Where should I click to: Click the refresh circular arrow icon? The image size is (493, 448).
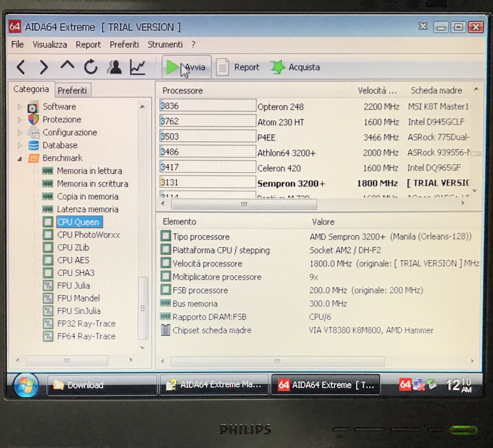pyautogui.click(x=91, y=67)
